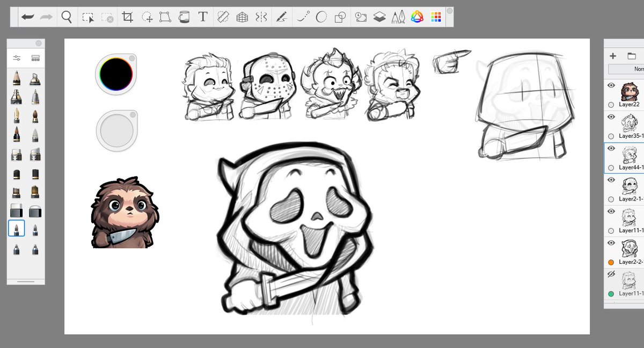644x348 pixels.
Task: Select the Flood Fill bucket tool
Action: (x=184, y=17)
